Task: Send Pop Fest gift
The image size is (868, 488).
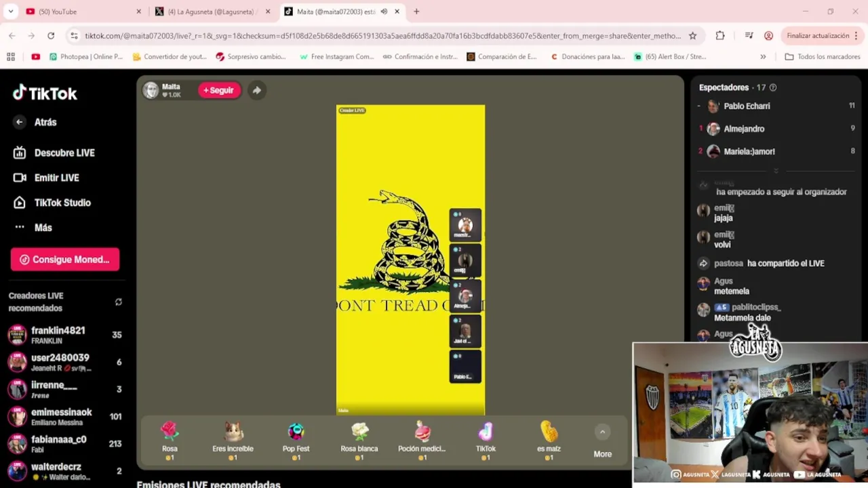Action: 296,441
